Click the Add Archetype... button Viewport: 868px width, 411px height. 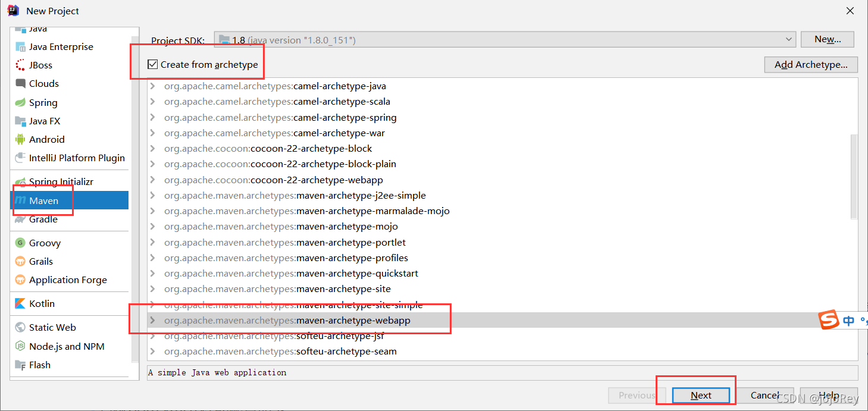coord(811,65)
